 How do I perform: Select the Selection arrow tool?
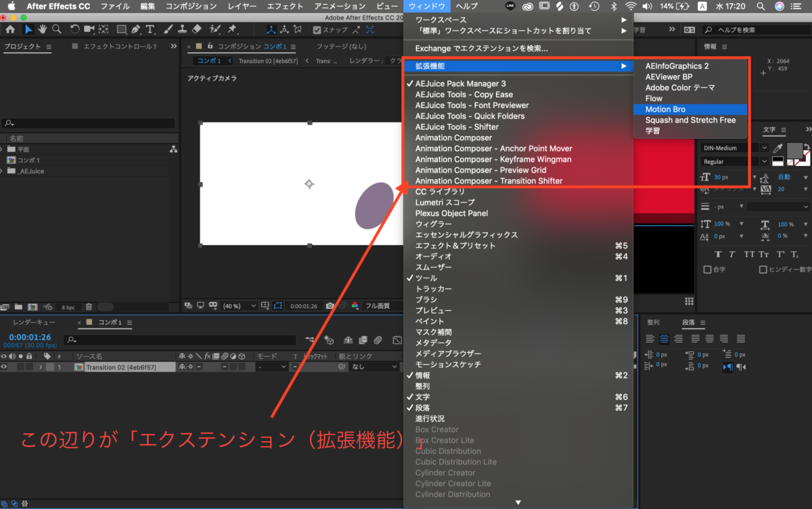tap(28, 30)
